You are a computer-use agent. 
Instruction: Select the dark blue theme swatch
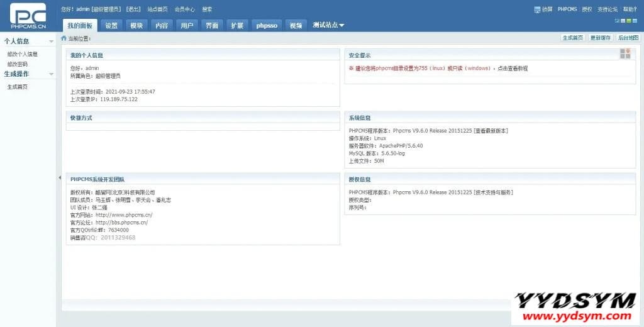[x=617, y=21]
